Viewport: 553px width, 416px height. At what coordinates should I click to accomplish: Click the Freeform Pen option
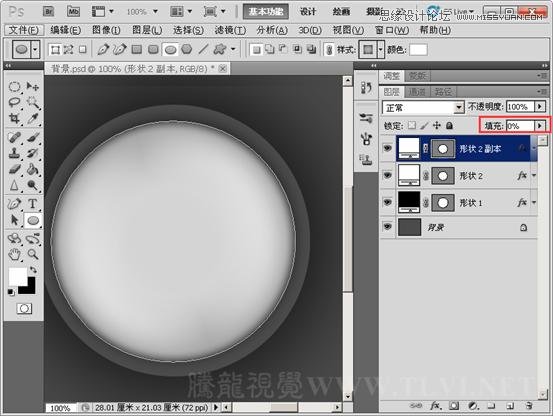[120, 49]
